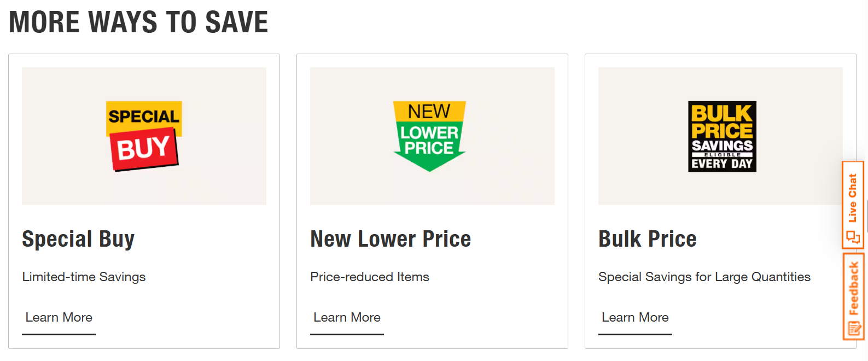Image resolution: width=868 pixels, height=361 pixels.
Task: Follow Learn More under Bulk Price
Action: coord(635,318)
